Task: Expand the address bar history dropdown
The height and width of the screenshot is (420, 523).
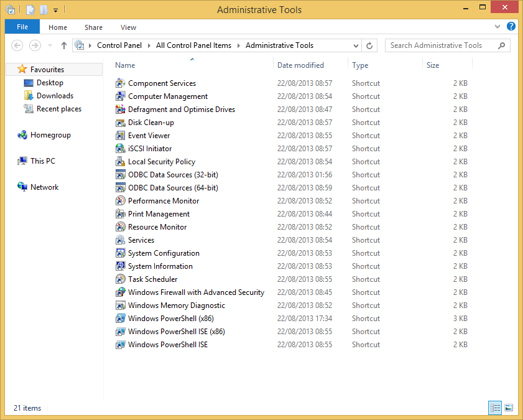Action: (x=356, y=45)
